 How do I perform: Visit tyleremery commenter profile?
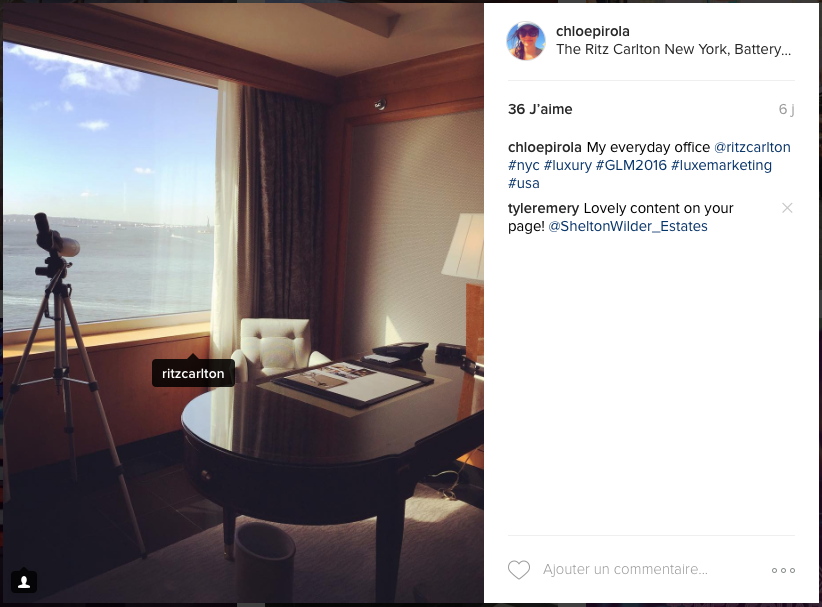(x=543, y=208)
